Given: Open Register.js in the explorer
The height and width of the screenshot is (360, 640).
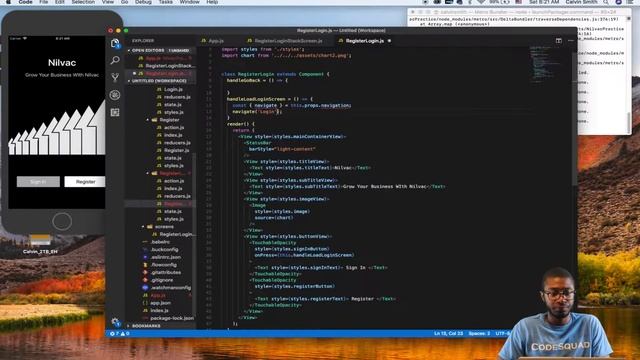Looking at the screenshot, I should 176,150.
